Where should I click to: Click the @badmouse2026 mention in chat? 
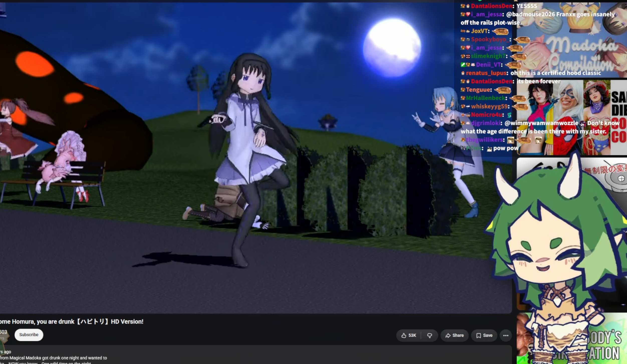tap(530, 14)
